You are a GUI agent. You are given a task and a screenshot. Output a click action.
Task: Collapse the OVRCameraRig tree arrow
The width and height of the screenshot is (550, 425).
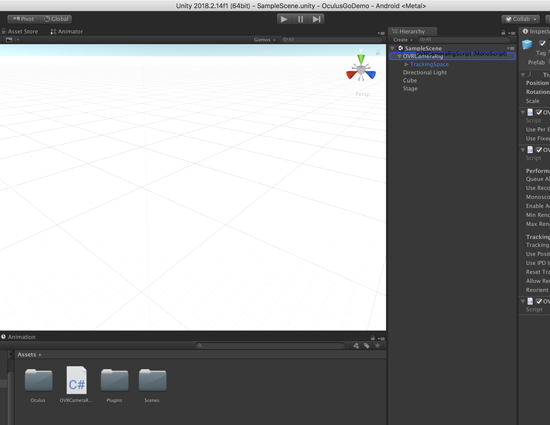click(399, 56)
